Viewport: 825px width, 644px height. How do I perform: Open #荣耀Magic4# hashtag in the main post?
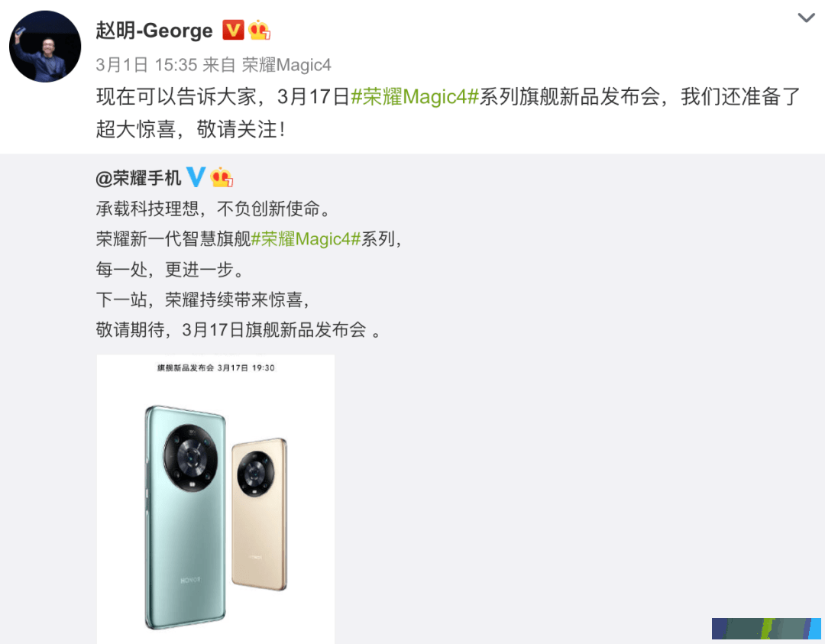coord(415,97)
